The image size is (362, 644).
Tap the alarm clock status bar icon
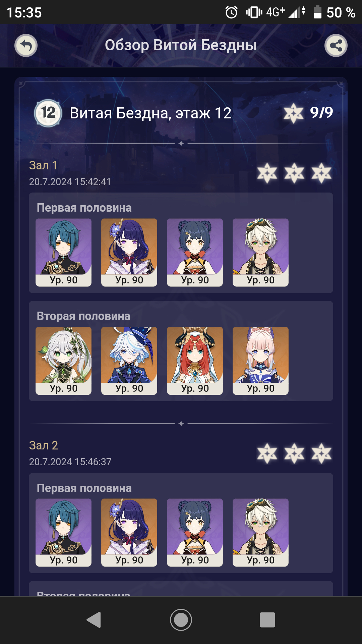pyautogui.click(x=231, y=13)
